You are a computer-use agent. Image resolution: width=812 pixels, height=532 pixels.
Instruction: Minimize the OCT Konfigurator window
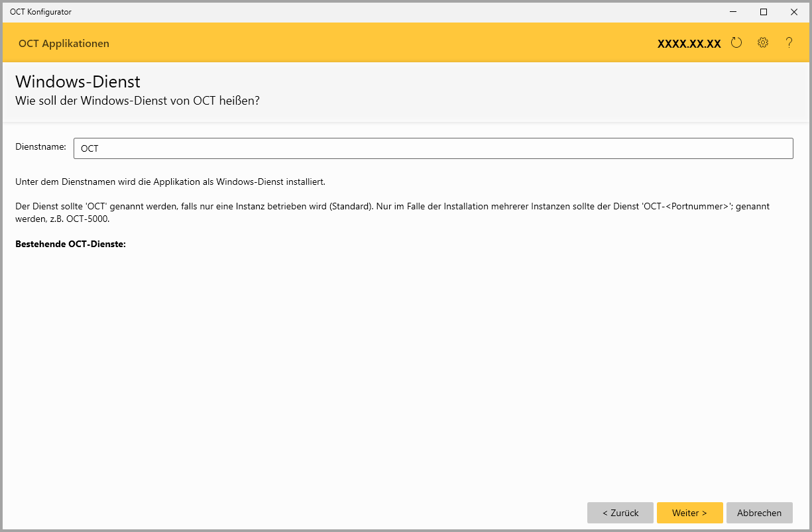733,12
